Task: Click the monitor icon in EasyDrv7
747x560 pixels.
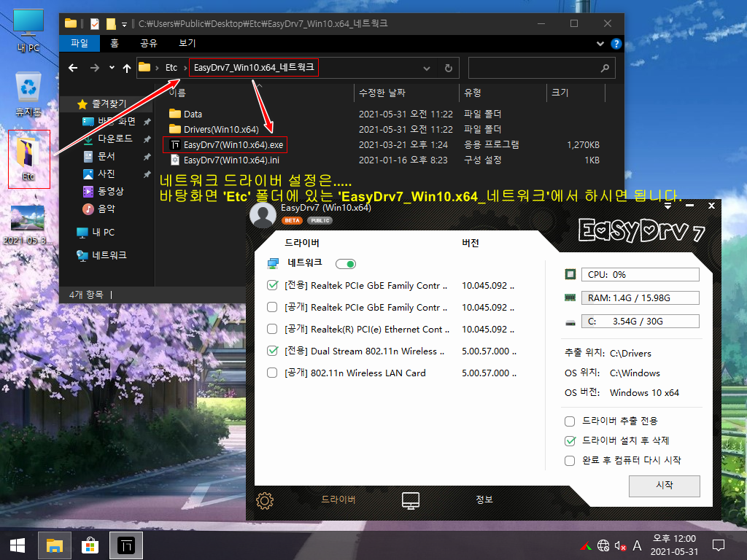Action: tap(410, 500)
